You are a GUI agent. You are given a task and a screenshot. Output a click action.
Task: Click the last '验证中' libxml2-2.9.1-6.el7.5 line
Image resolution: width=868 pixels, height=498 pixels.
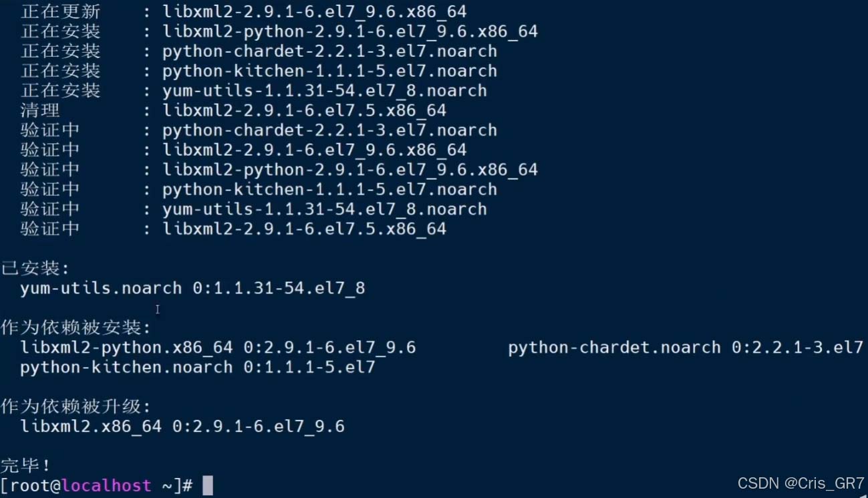coord(233,229)
